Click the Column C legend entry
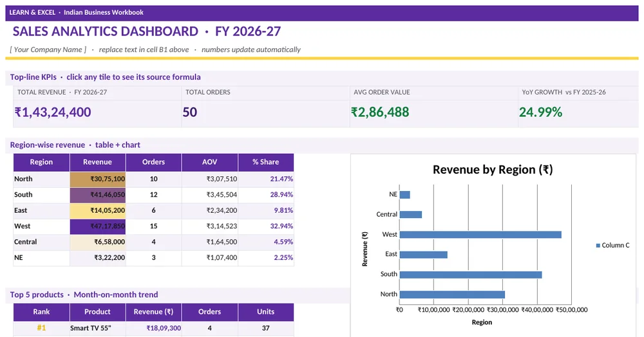This screenshot has width=644, height=337. coord(612,245)
